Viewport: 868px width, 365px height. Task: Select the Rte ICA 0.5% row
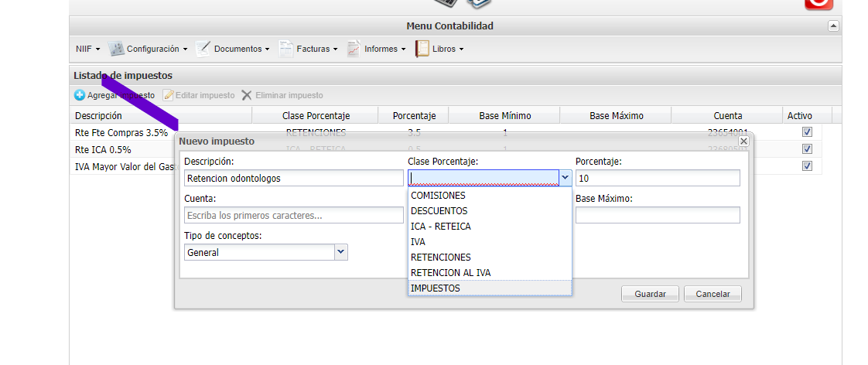click(x=446, y=149)
